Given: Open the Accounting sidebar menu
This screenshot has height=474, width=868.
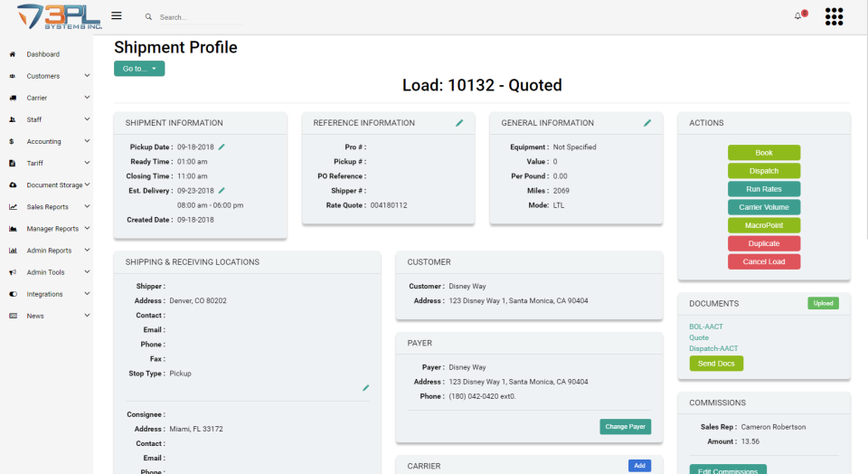Looking at the screenshot, I should (43, 142).
